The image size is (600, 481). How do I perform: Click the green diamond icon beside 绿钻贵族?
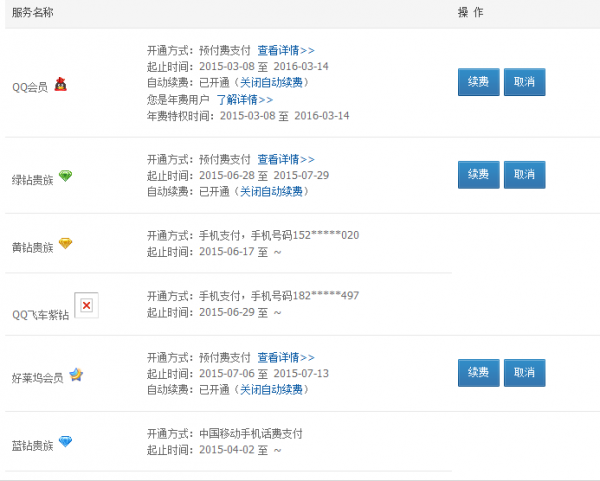point(65,176)
